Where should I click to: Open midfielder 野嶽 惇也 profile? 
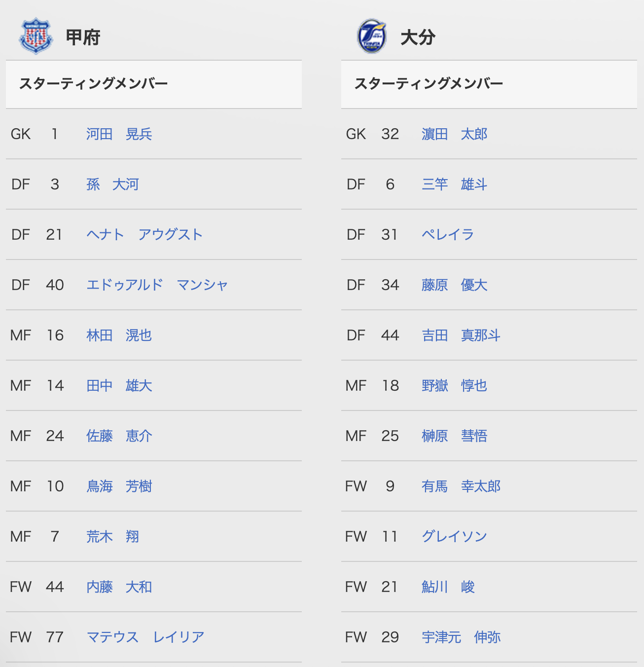coord(454,386)
